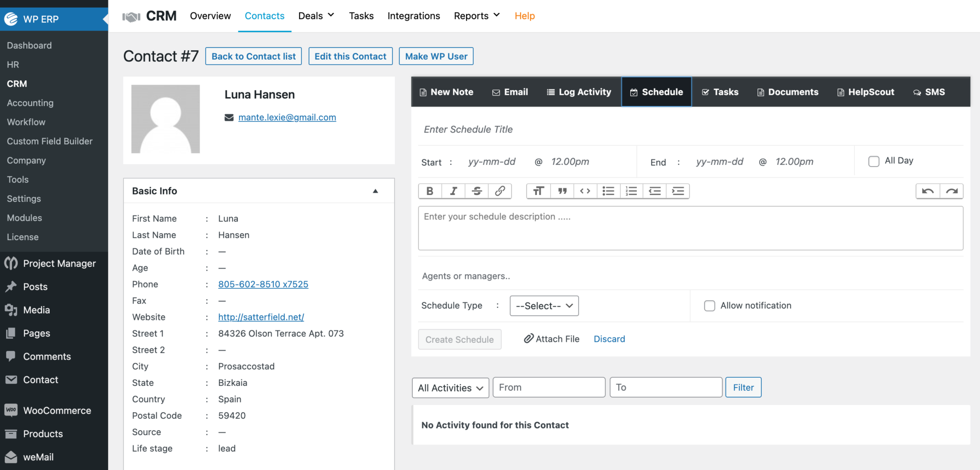Insert a blockquote in the editor

click(x=562, y=191)
